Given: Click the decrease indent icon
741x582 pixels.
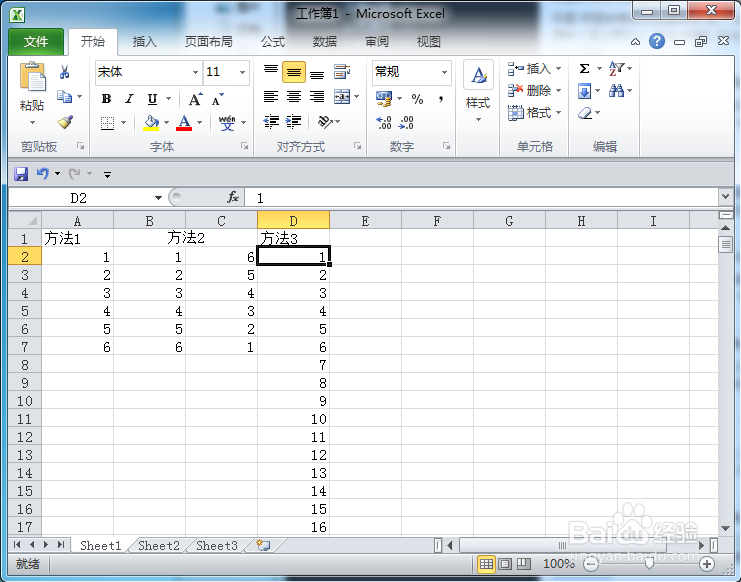Looking at the screenshot, I should (271, 122).
